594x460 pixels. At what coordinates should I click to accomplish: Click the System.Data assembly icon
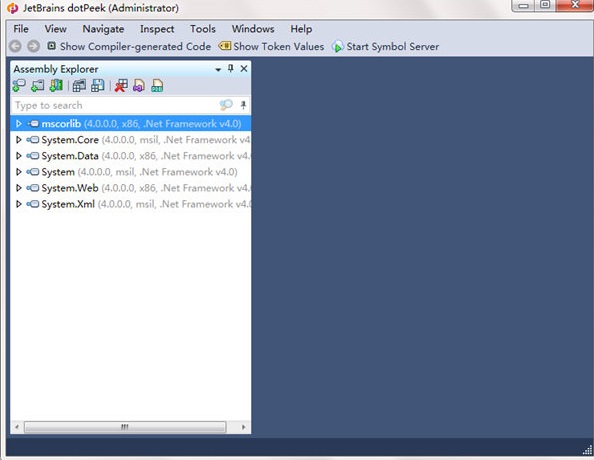tap(33, 156)
